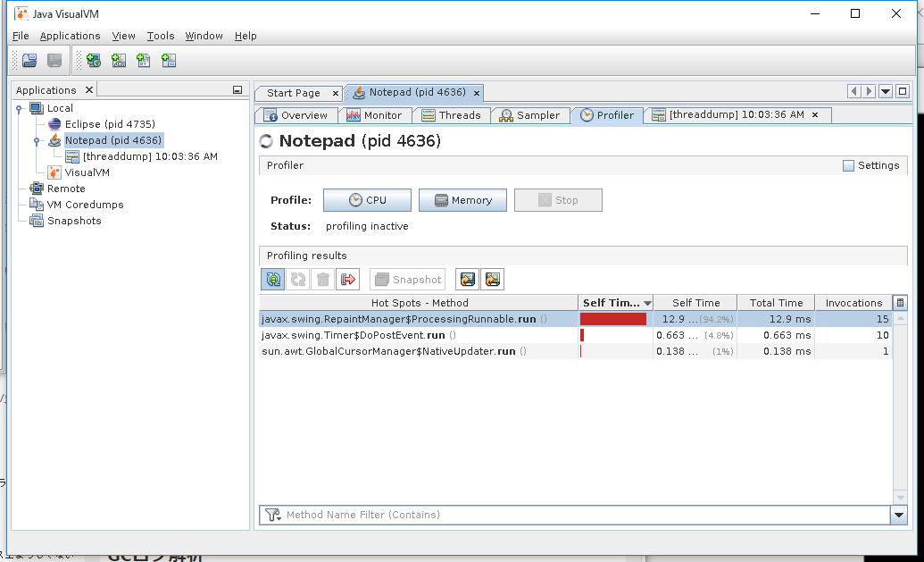Viewport: 924px width, 562px height.
Task: Maximize the editor window area icon
Action: coord(903,91)
